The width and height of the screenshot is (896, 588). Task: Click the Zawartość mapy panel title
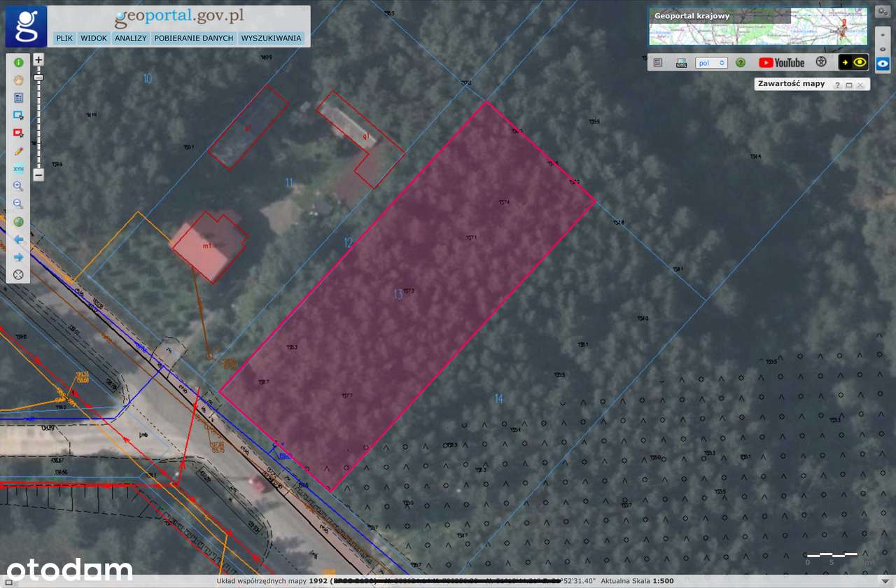[x=791, y=83]
